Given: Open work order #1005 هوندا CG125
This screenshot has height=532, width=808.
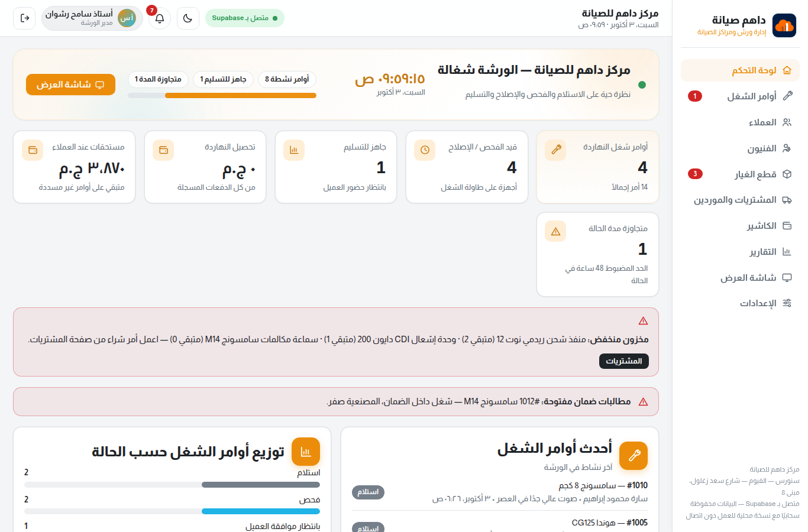Looking at the screenshot, I should pos(500,524).
